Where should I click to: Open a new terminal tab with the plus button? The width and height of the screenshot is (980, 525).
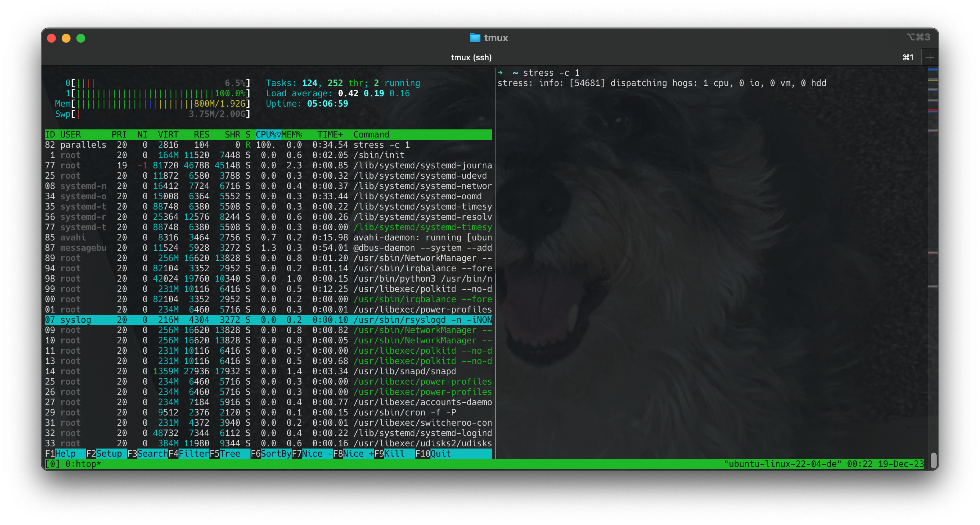pos(930,57)
